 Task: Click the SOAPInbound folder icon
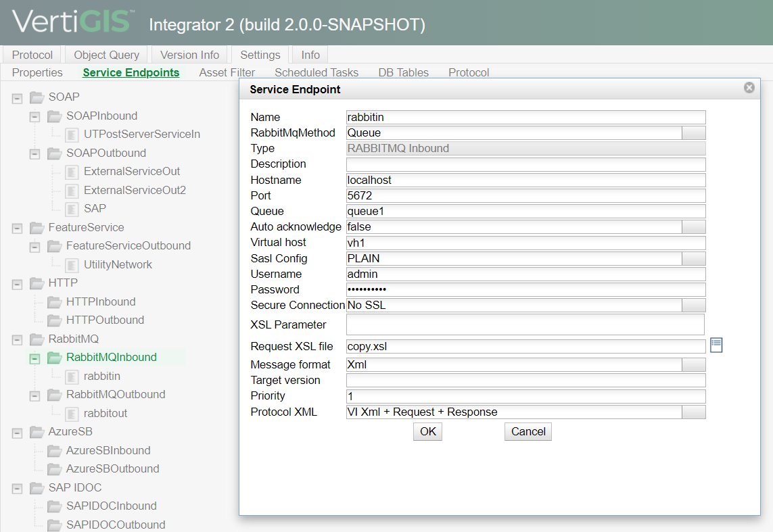tap(55, 116)
